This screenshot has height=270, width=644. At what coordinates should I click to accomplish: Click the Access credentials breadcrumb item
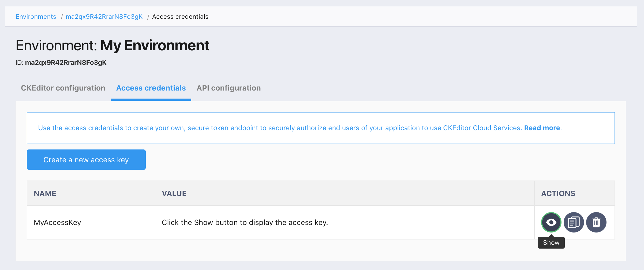coord(180,17)
